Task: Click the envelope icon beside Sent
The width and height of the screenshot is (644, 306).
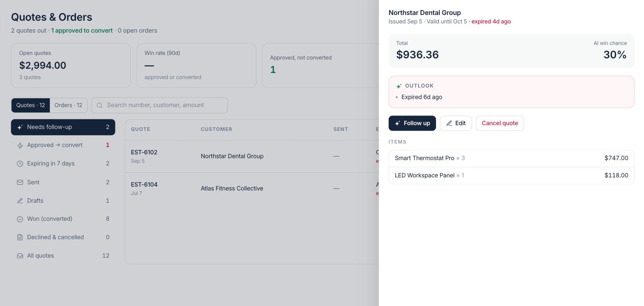Action: (20, 182)
